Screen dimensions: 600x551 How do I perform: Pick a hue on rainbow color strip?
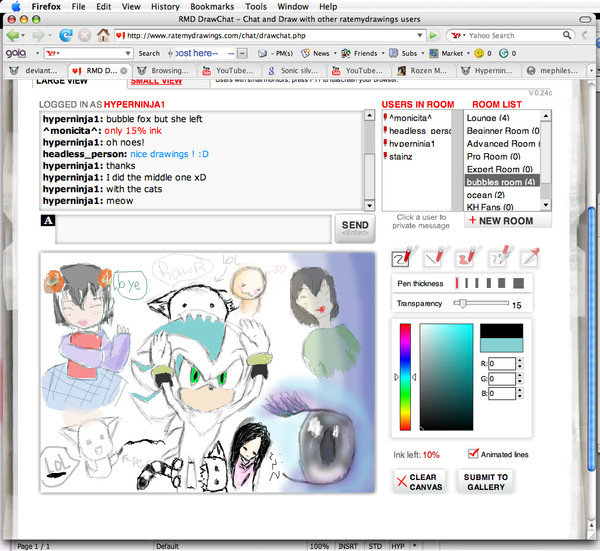pyautogui.click(x=405, y=377)
